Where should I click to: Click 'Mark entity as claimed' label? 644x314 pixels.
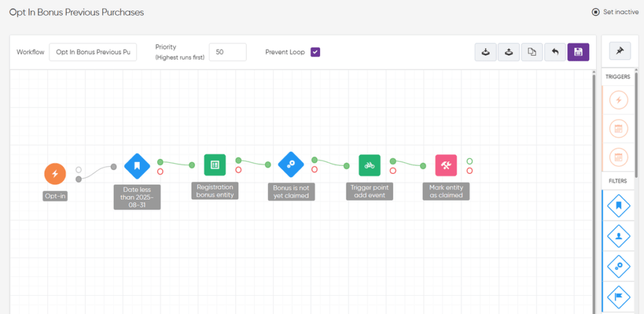[x=446, y=192]
